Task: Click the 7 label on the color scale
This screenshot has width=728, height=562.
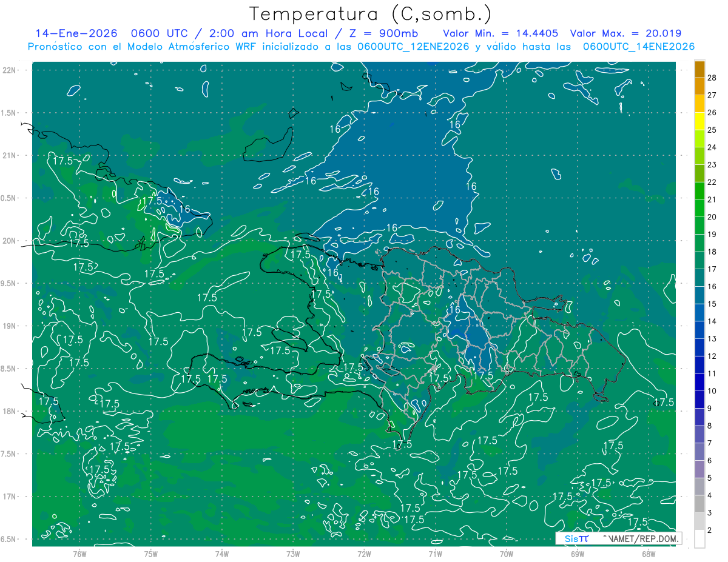Action: click(709, 443)
